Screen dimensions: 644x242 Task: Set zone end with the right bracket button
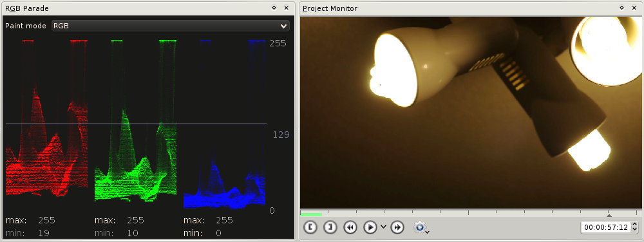pos(330,227)
